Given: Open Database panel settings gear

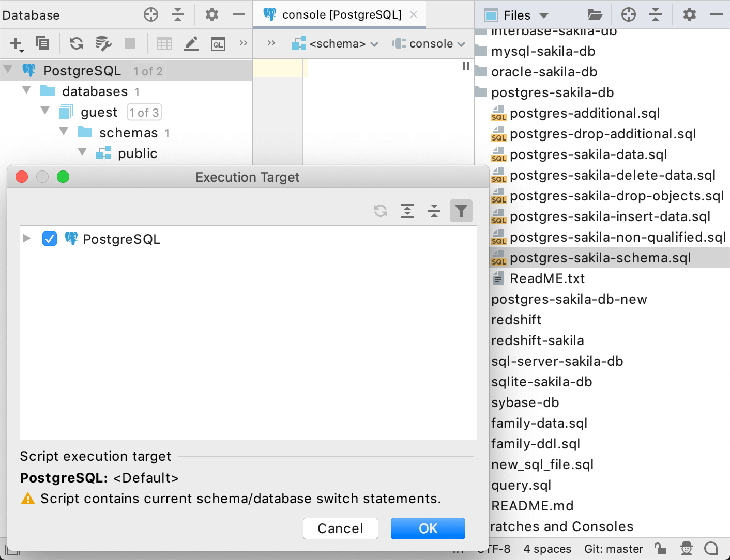Looking at the screenshot, I should (212, 14).
